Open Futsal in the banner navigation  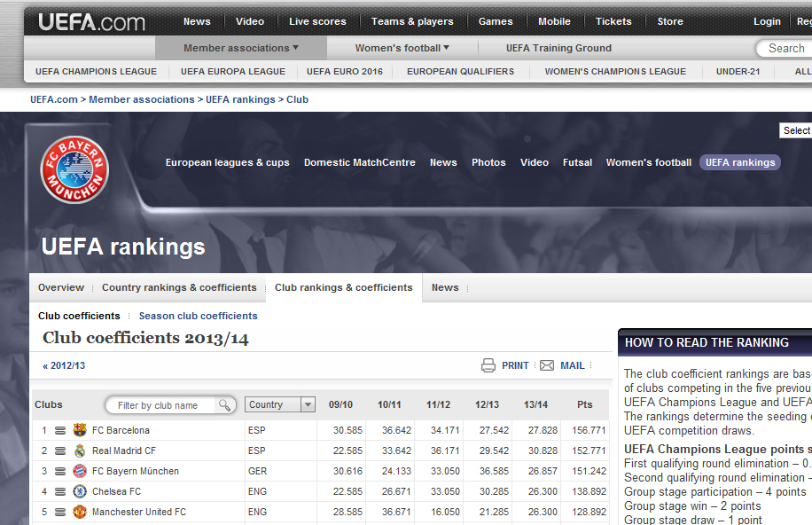(577, 162)
